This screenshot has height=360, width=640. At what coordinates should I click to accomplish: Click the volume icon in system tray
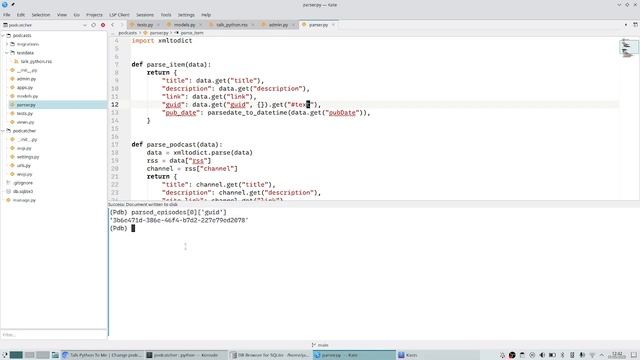[542, 355]
